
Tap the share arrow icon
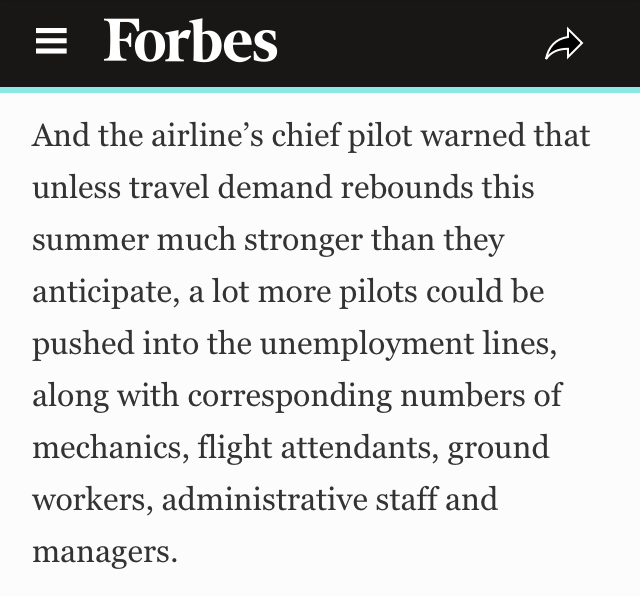[x=564, y=44]
